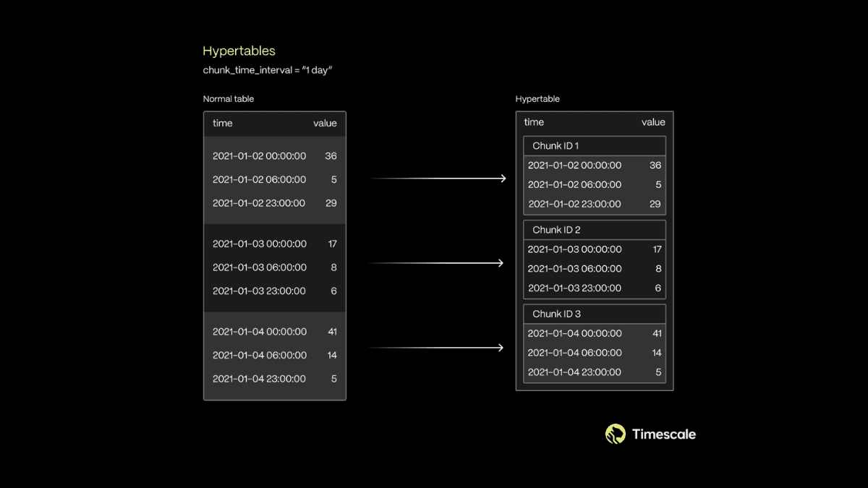The image size is (868, 488).
Task: Select row 2021-01-03 06:00:00 in Normal table
Action: (258, 267)
